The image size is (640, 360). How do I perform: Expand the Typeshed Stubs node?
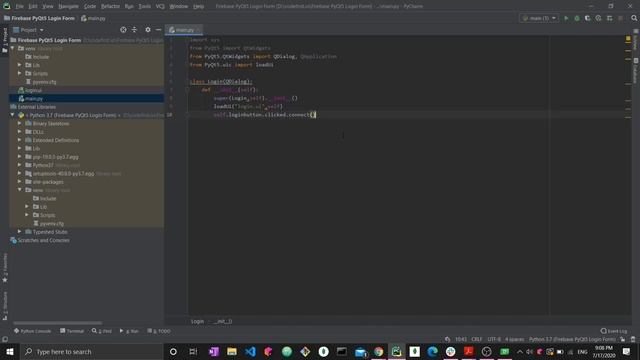click(20, 232)
